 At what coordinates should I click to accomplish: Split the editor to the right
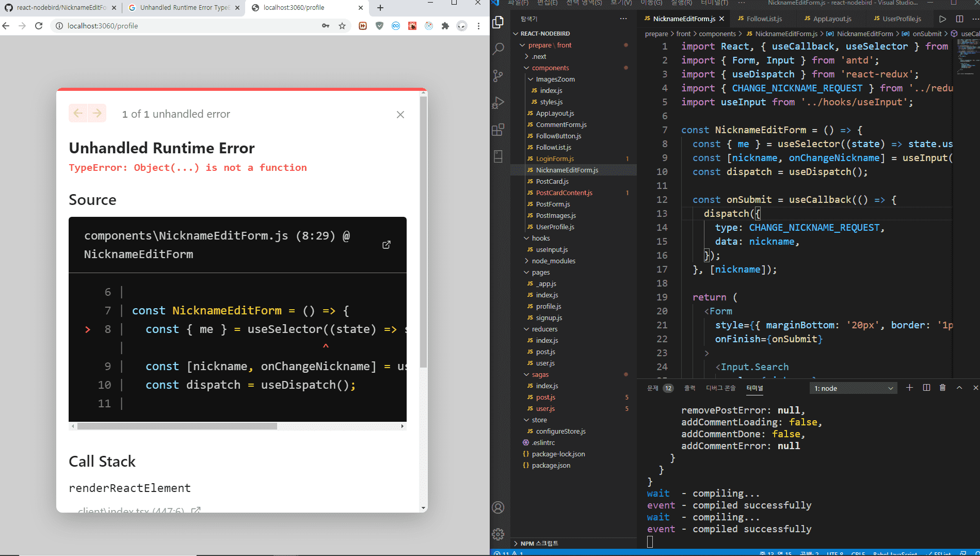(x=959, y=19)
